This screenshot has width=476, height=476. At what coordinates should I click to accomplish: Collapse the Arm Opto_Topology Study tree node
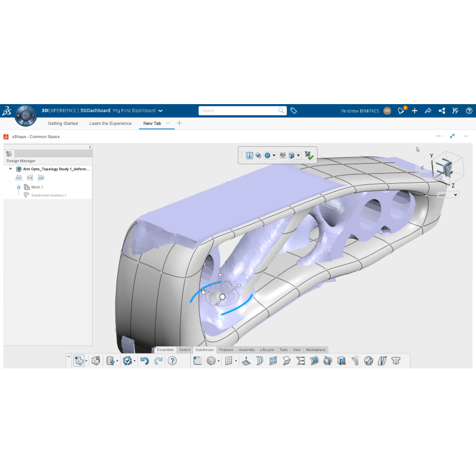coord(11,169)
